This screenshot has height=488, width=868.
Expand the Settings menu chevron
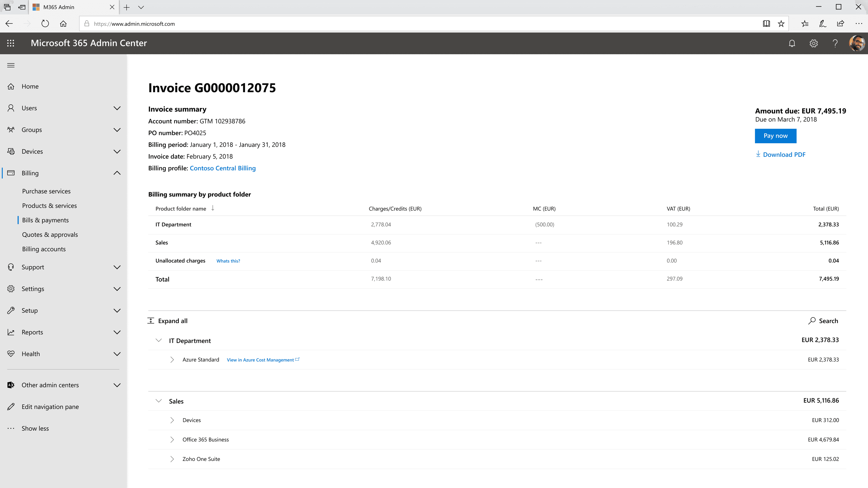coord(117,289)
